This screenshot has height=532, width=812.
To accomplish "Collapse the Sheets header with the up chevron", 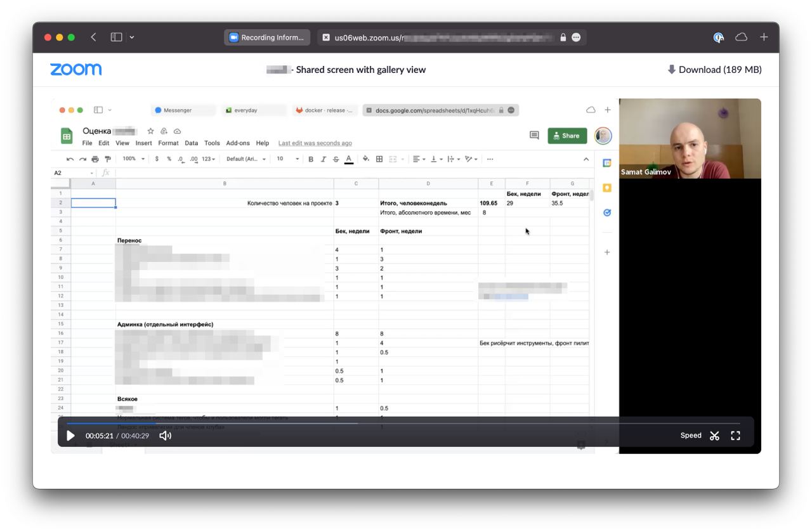I will pyautogui.click(x=586, y=159).
